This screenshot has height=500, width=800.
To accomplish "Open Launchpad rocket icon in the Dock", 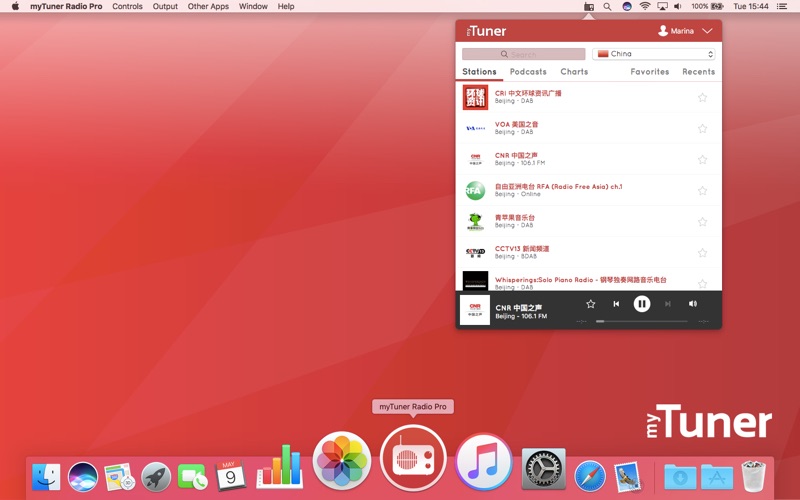I will click(156, 477).
